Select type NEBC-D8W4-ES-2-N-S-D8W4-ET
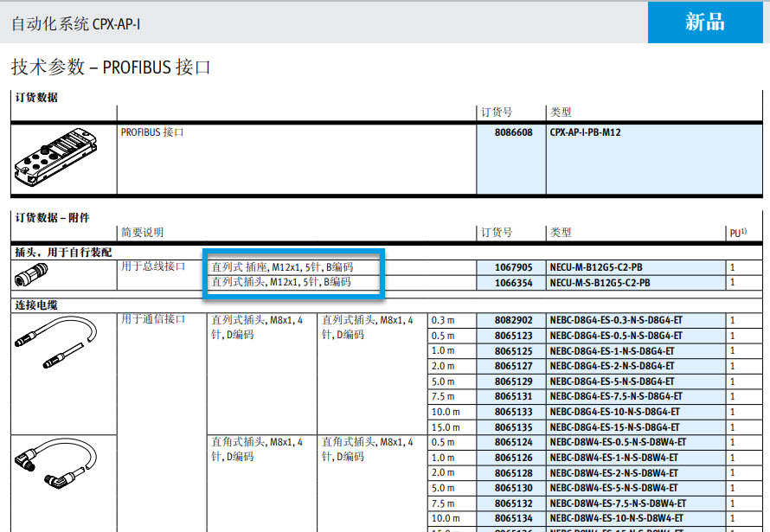 click(614, 473)
